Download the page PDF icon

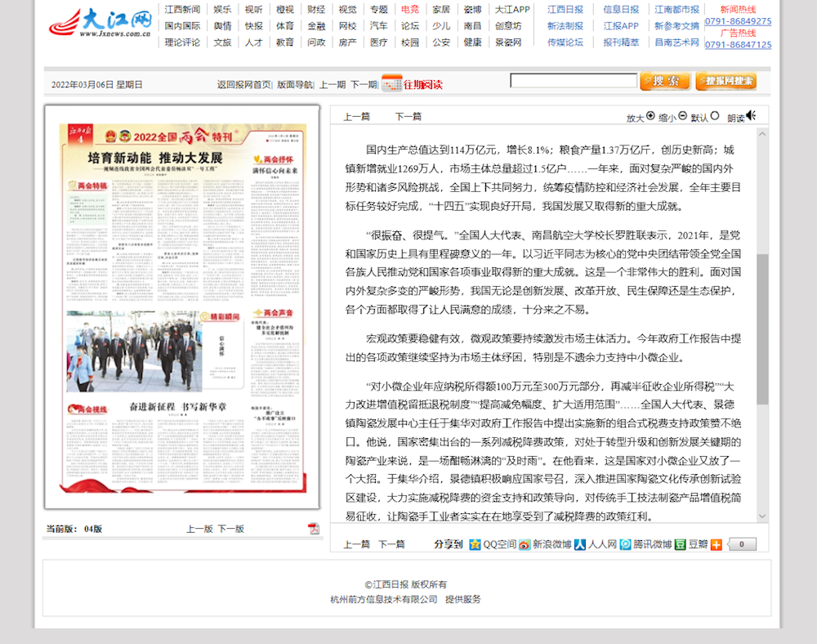tap(313, 529)
